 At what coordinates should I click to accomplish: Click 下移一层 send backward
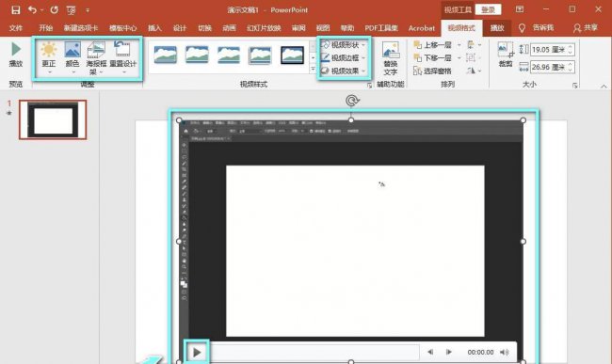pos(433,57)
